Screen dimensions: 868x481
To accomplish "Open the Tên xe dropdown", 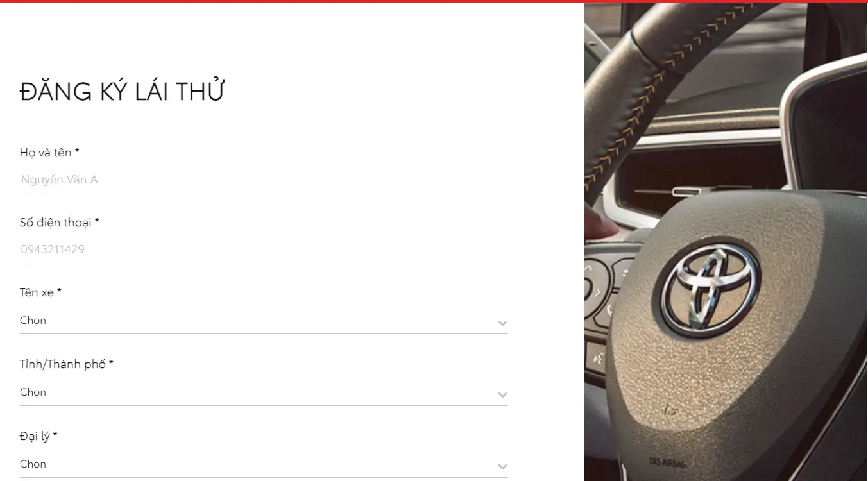I will point(264,321).
